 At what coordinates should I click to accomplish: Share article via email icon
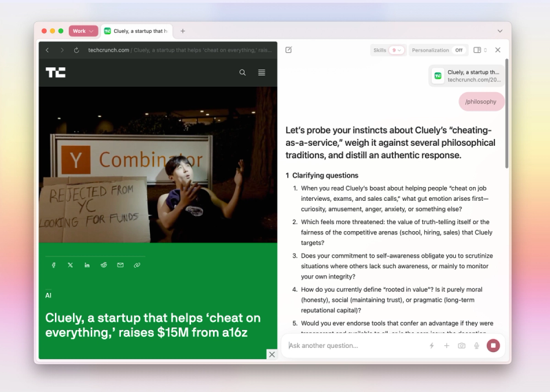coord(120,265)
